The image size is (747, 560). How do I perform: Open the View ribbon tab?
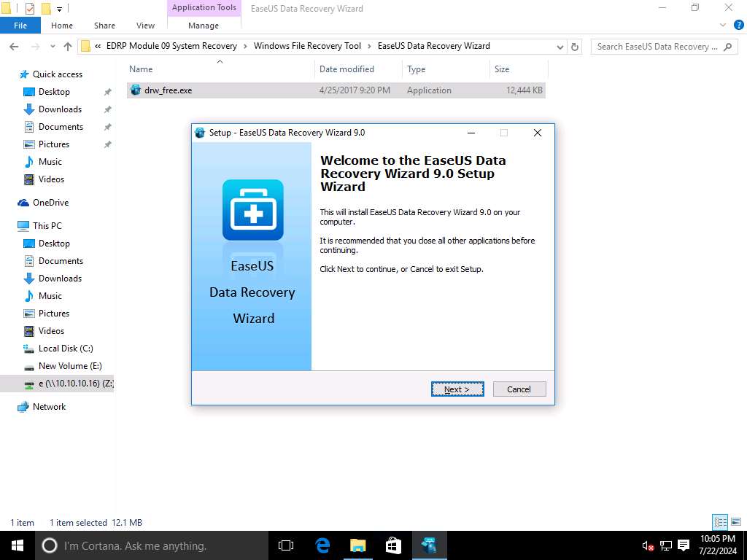pos(145,26)
